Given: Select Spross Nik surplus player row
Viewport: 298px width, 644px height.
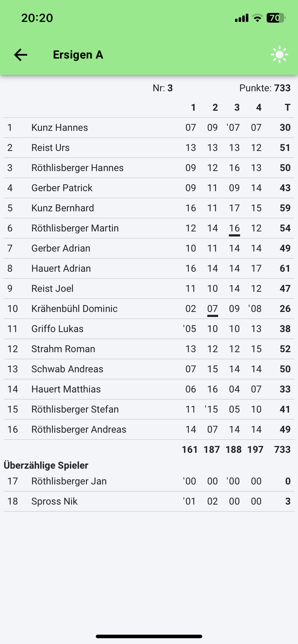Looking at the screenshot, I should pyautogui.click(x=149, y=501).
